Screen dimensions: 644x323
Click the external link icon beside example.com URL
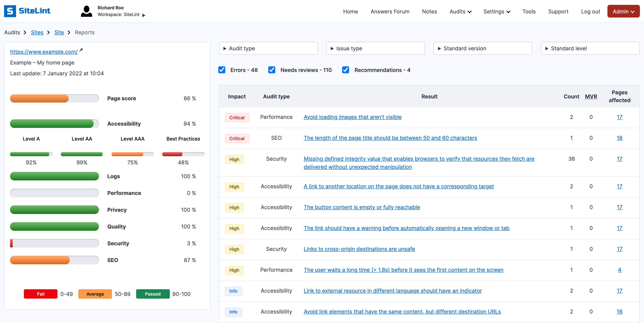(81, 51)
